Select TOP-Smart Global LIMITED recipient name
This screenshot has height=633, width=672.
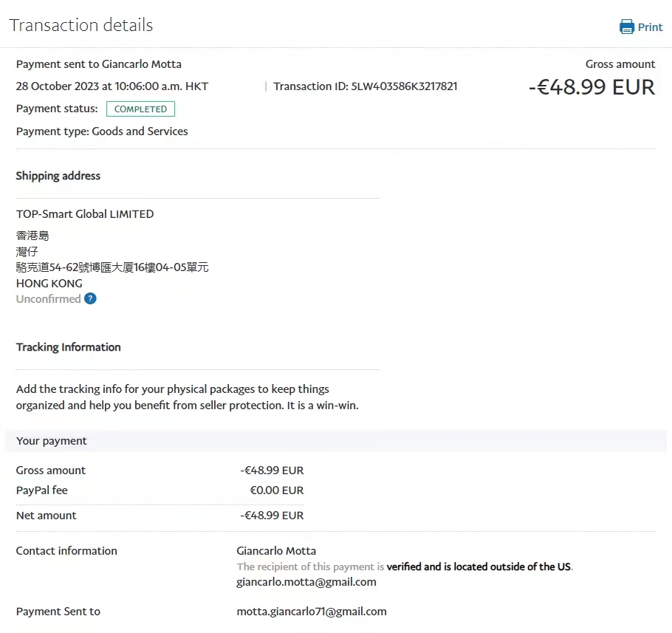click(85, 214)
